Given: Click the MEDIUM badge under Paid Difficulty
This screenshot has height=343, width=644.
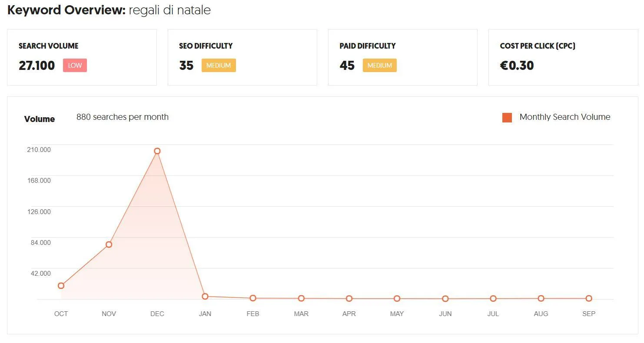Looking at the screenshot, I should [380, 66].
